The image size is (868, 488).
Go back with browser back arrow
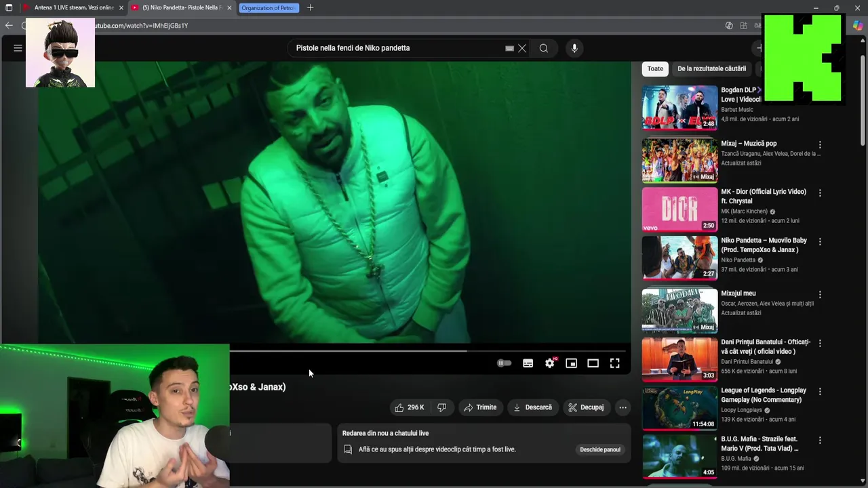[9, 25]
